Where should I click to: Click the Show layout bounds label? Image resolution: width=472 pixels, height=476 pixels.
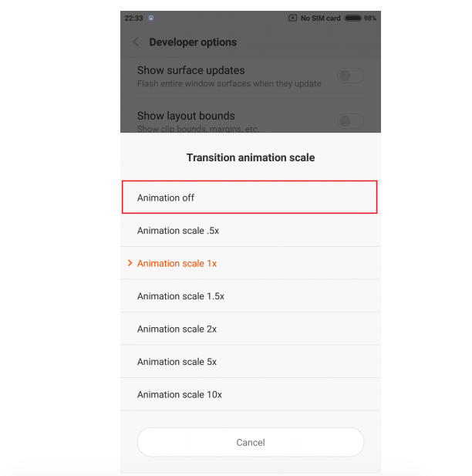point(186,116)
